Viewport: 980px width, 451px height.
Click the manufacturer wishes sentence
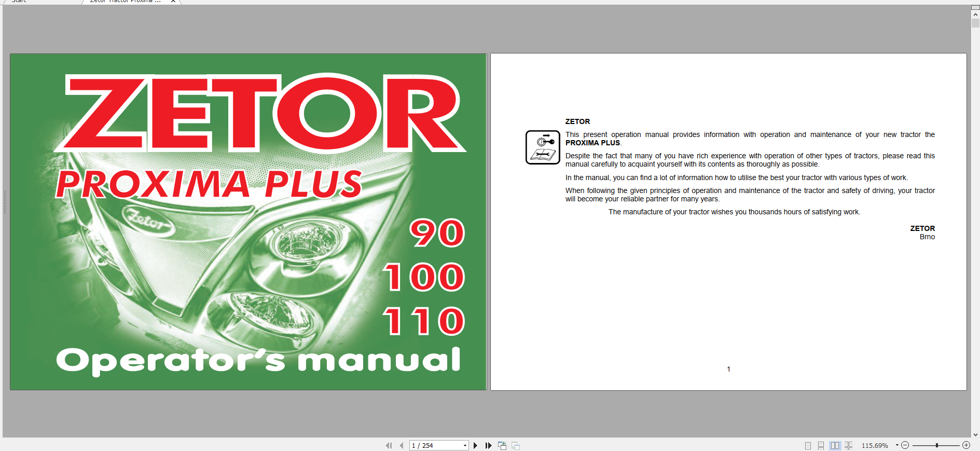pos(735,212)
